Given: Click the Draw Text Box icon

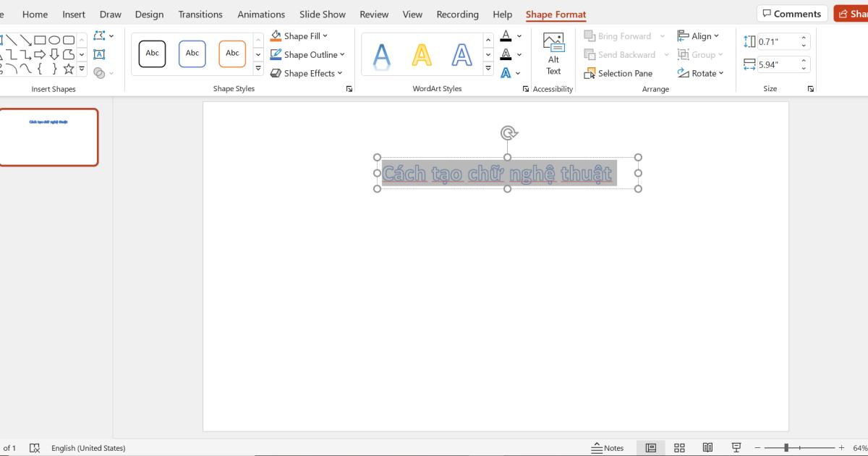Looking at the screenshot, I should [x=99, y=54].
